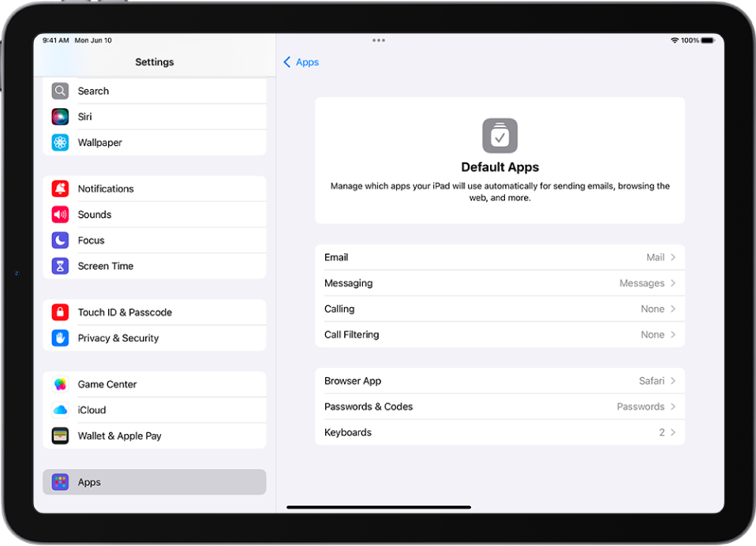The height and width of the screenshot is (546, 756).
Task: Expand Messaging row chevron
Action: tap(673, 283)
